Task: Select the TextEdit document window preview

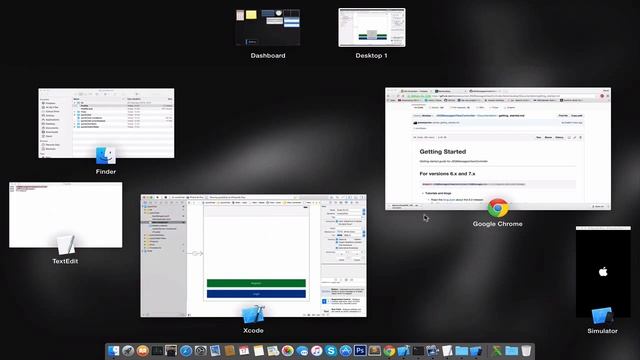Action: coord(65,215)
